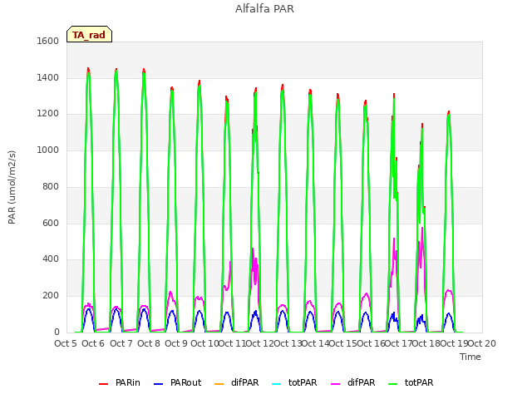
Task: Click the 800 y-axis tick label
Action: click(x=51, y=186)
